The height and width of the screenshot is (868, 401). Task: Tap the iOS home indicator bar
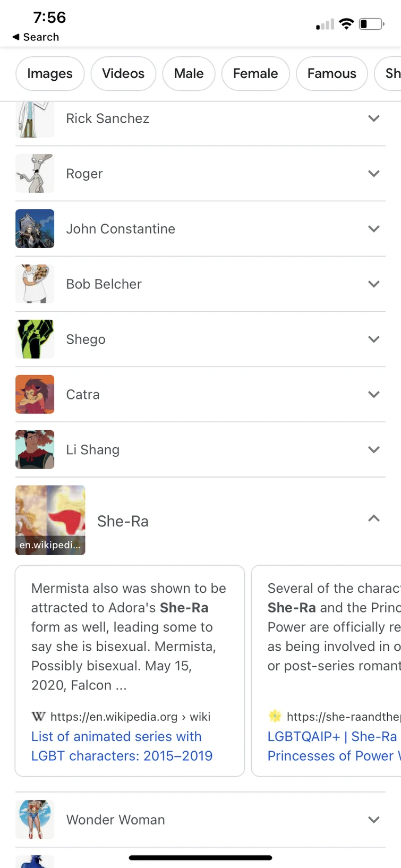click(x=200, y=857)
